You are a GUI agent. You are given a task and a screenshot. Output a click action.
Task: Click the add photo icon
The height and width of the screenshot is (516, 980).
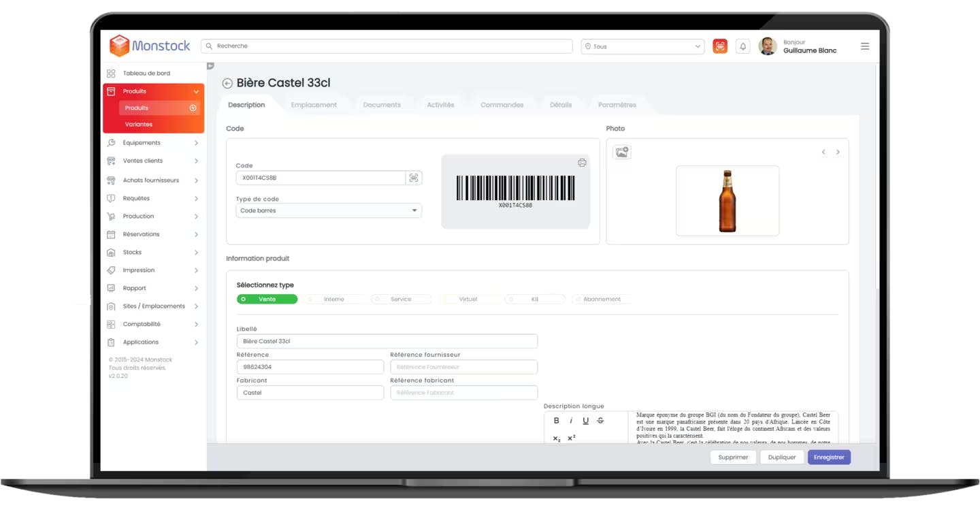tap(621, 152)
